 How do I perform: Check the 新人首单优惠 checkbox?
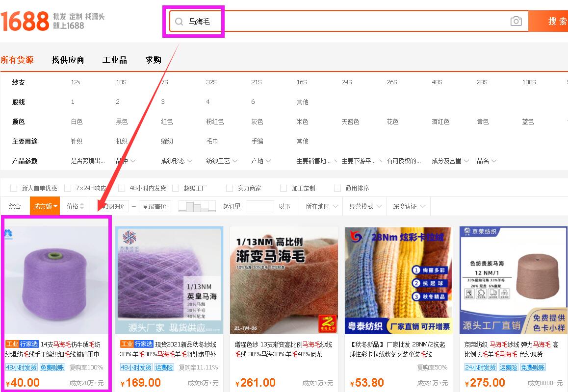(14, 188)
